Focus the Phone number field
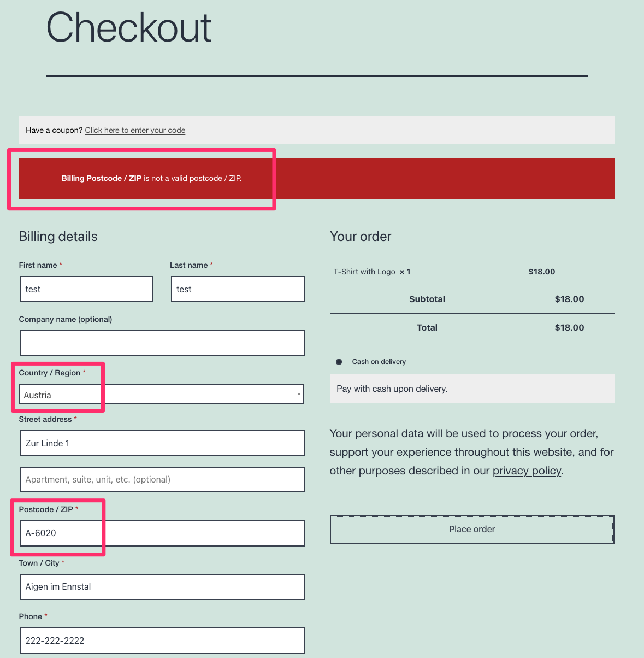644x658 pixels. click(162, 641)
